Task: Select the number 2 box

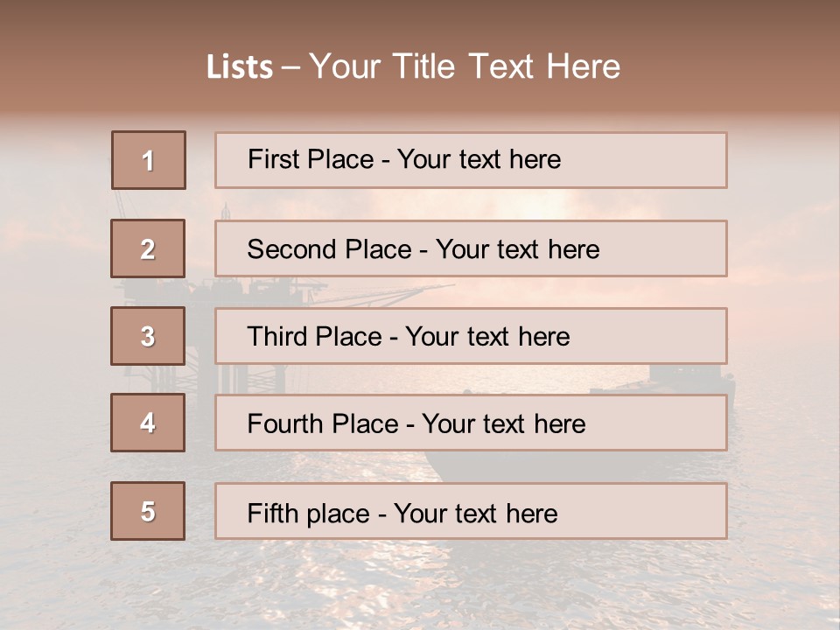Action: coord(149,248)
